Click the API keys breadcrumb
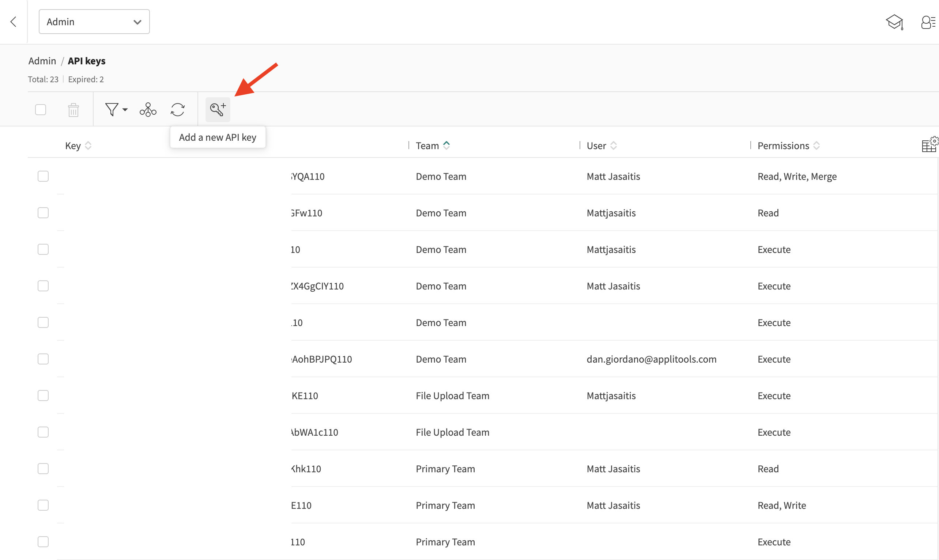The image size is (939, 560). coord(86,61)
